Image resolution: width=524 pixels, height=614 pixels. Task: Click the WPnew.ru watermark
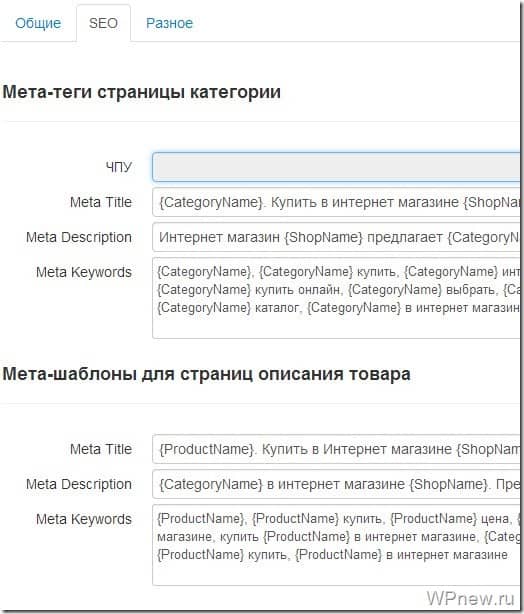tap(470, 598)
